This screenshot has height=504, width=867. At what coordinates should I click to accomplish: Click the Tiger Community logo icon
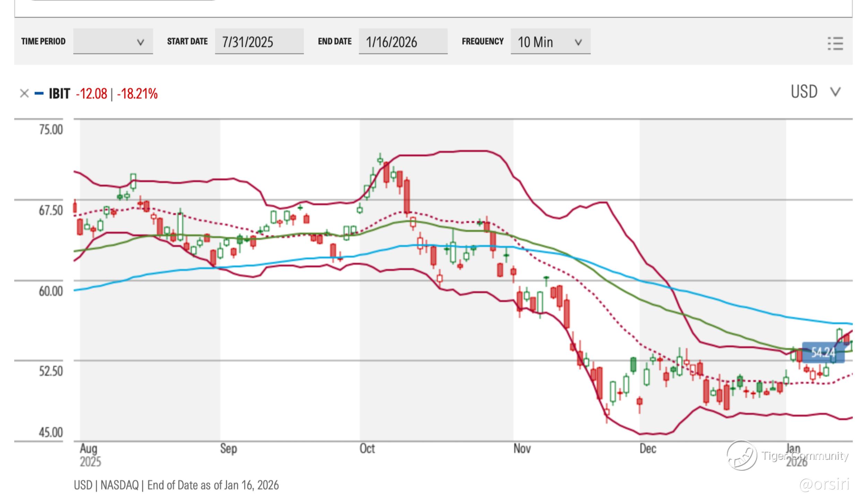pyautogui.click(x=741, y=455)
